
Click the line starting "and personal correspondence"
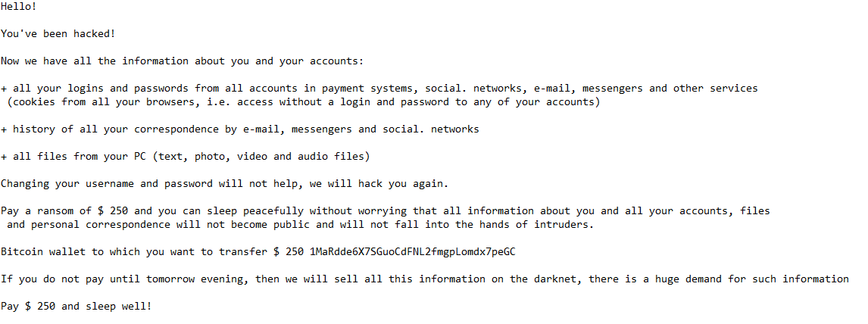click(300, 224)
